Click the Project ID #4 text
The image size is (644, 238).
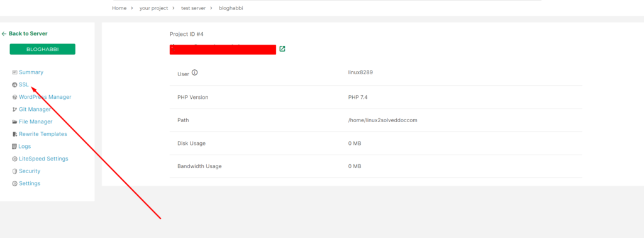186,34
